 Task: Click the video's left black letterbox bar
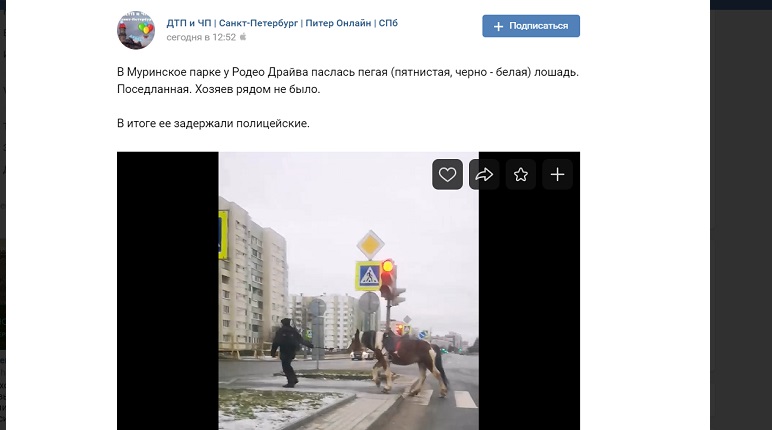[x=167, y=291]
